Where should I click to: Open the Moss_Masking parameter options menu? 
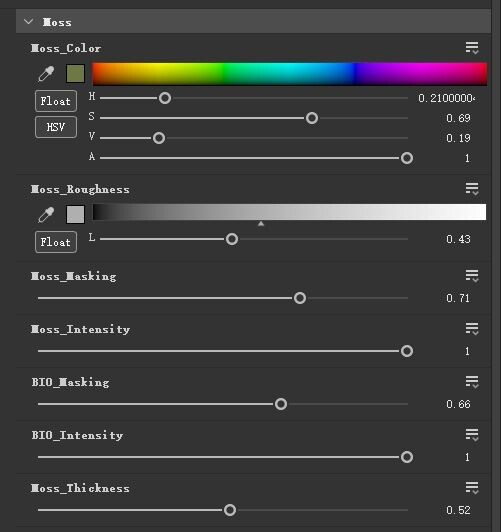pos(472,276)
